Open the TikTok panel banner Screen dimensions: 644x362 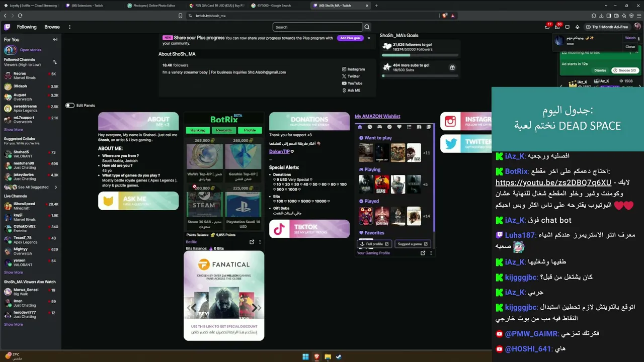pos(309,229)
